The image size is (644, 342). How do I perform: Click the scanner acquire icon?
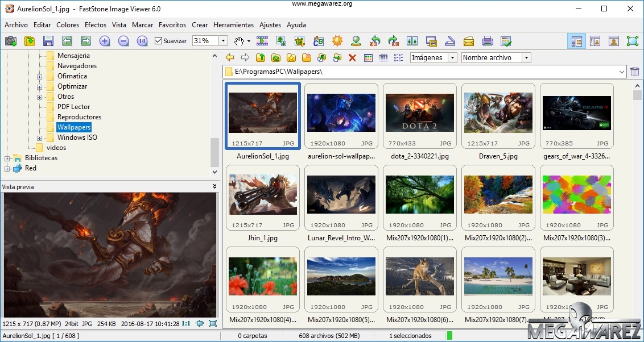pyautogui.click(x=450, y=41)
